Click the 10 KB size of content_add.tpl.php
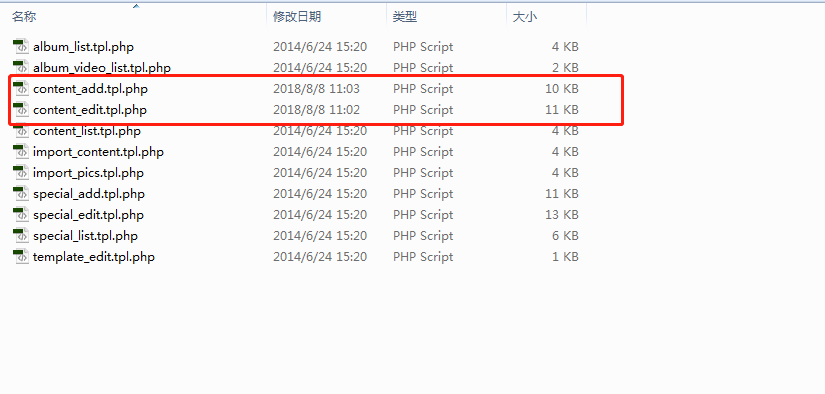 pos(561,89)
